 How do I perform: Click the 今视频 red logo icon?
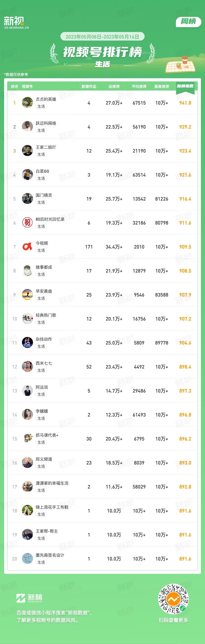(x=27, y=247)
